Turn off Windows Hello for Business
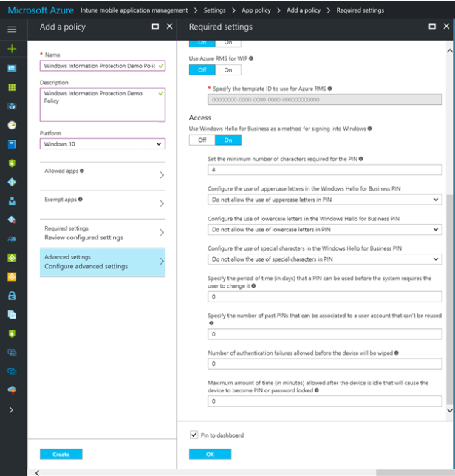This screenshot has width=455, height=476. tap(202, 140)
